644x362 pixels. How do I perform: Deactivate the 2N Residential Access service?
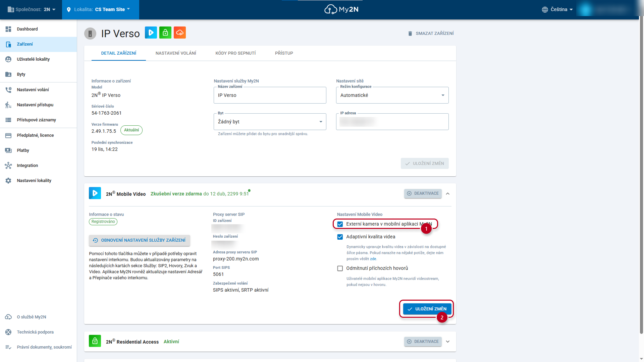point(423,342)
